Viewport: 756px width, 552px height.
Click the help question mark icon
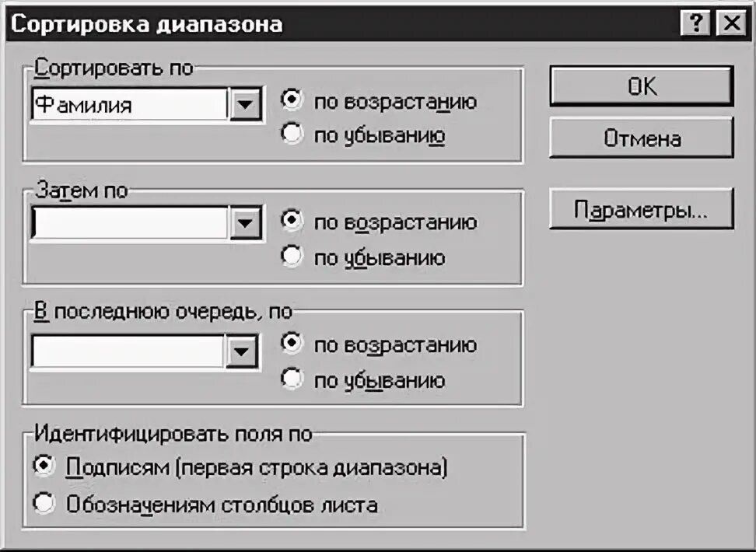click(695, 23)
